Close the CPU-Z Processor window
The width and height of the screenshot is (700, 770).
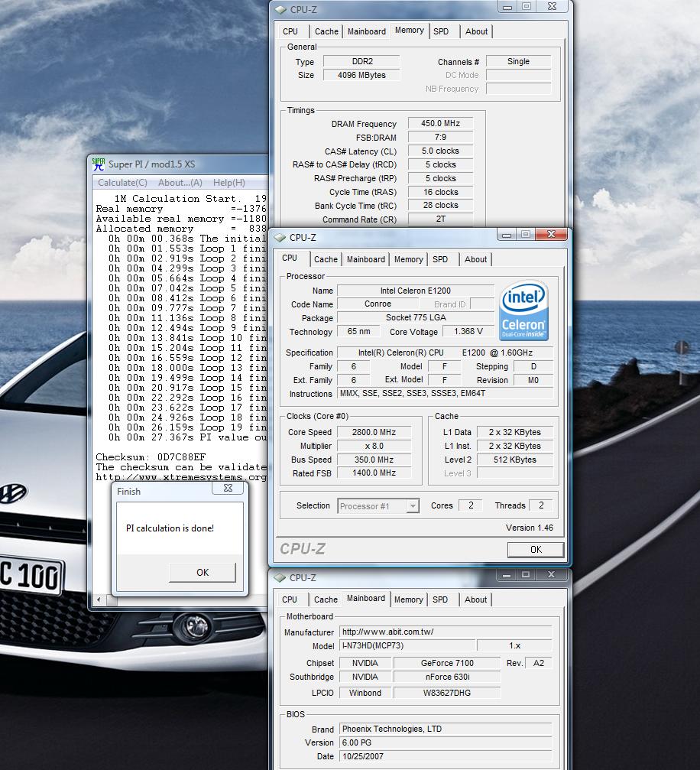tap(551, 234)
